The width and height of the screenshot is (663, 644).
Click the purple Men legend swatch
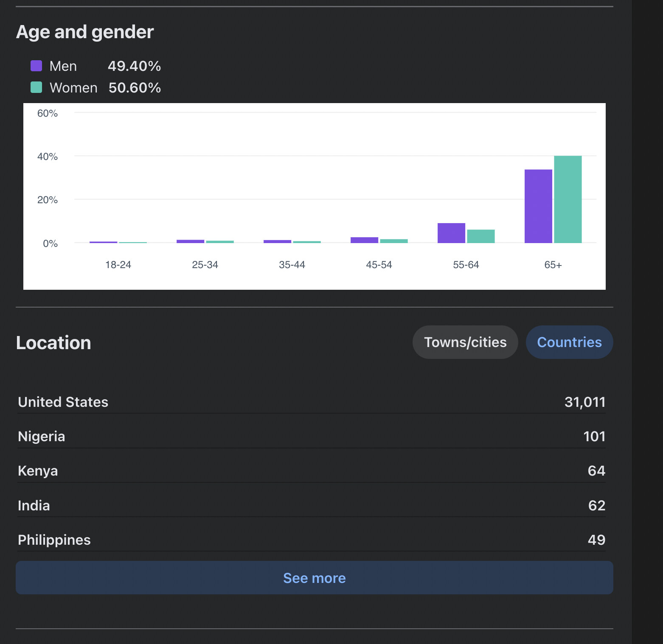pyautogui.click(x=37, y=66)
